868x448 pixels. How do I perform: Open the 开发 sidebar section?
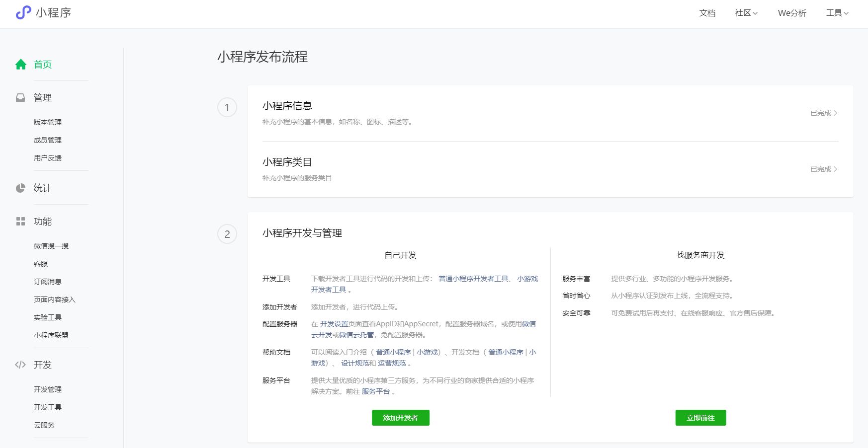click(x=43, y=365)
